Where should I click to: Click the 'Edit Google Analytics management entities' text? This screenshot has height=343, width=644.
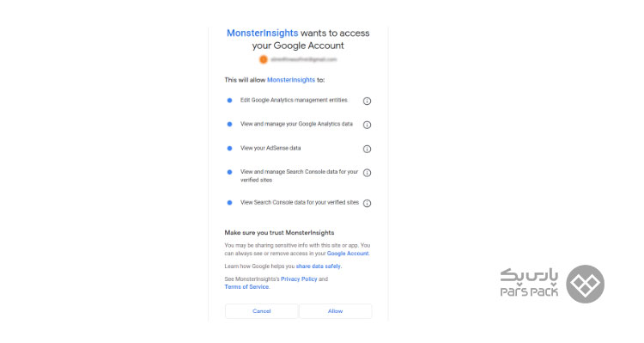[294, 100]
